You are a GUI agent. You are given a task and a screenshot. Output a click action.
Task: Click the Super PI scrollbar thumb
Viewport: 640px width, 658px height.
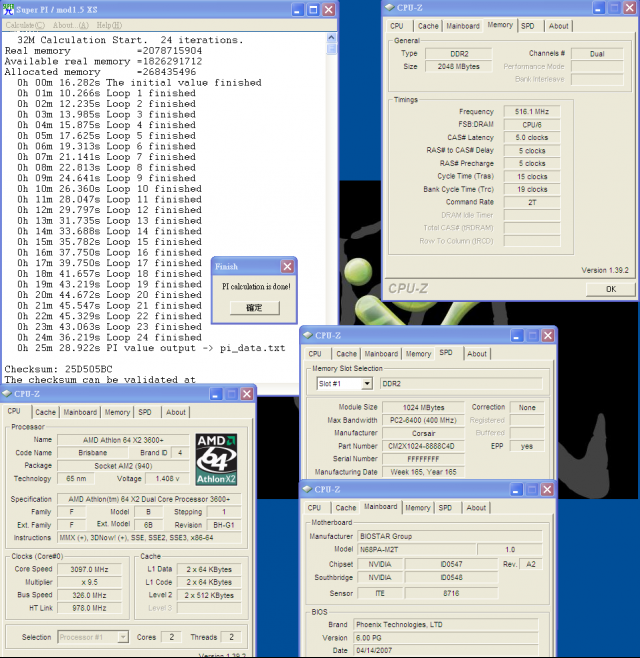click(331, 48)
